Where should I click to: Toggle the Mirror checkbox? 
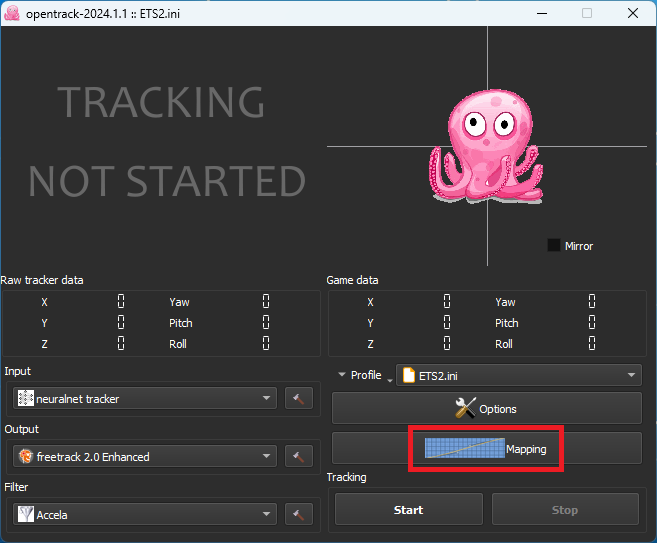click(554, 246)
